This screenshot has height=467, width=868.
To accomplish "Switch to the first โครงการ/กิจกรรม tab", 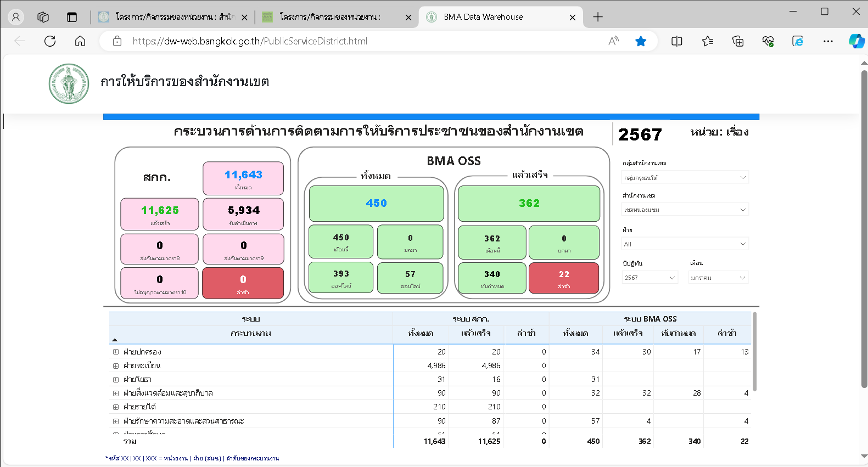I will (170, 17).
